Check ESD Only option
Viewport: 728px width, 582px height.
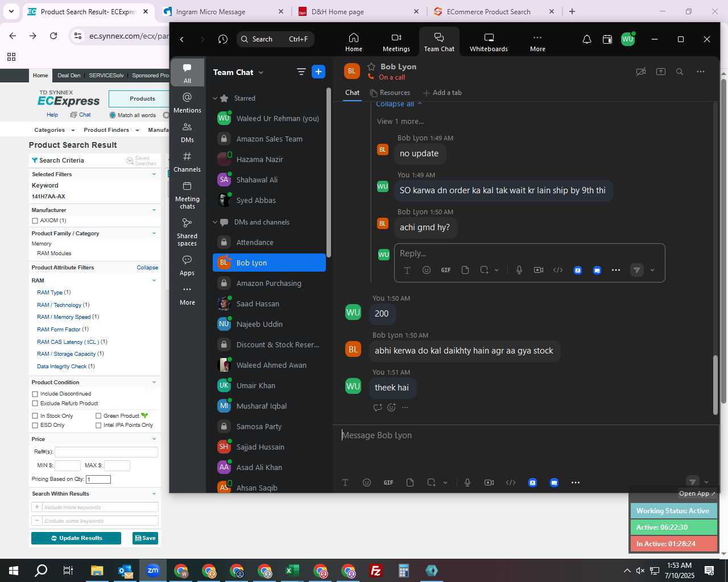point(35,425)
